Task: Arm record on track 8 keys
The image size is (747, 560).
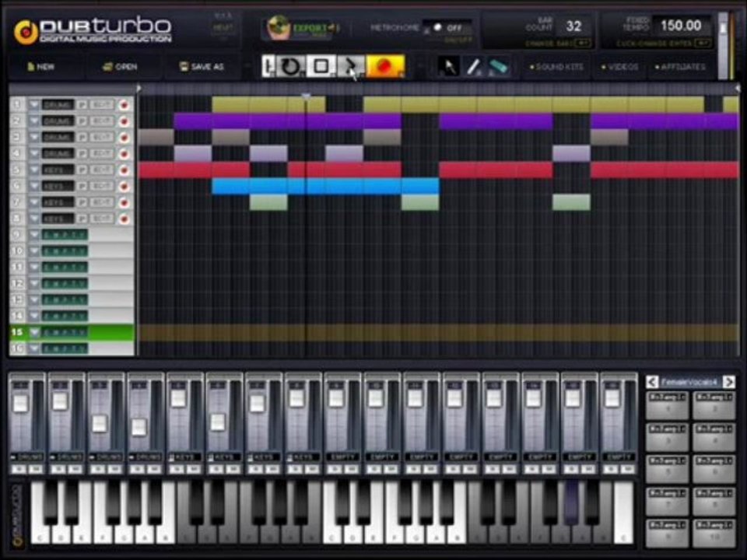Action: point(124,219)
